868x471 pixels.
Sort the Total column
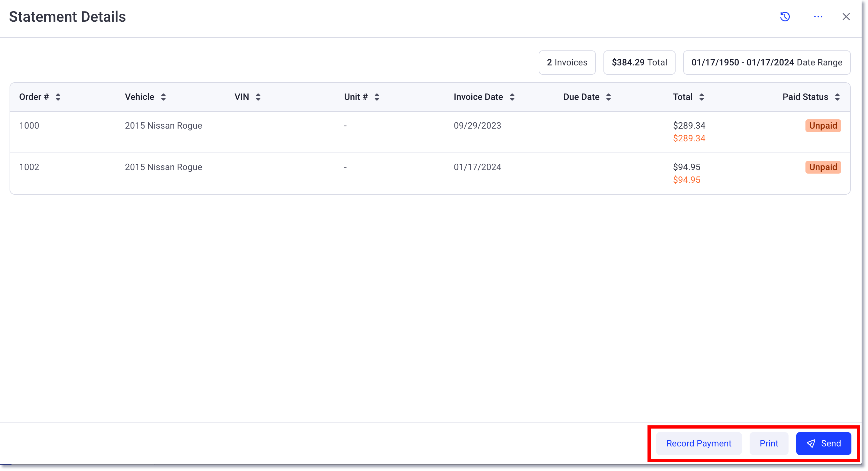point(701,97)
